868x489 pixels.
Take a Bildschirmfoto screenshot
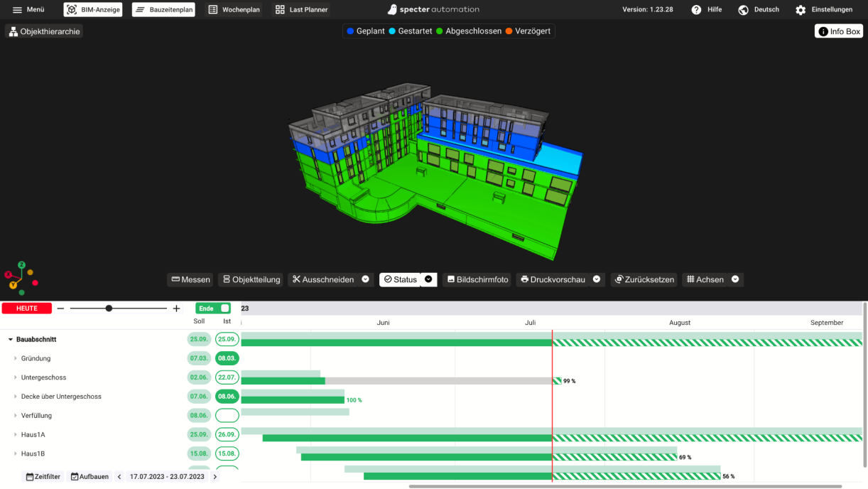(477, 280)
